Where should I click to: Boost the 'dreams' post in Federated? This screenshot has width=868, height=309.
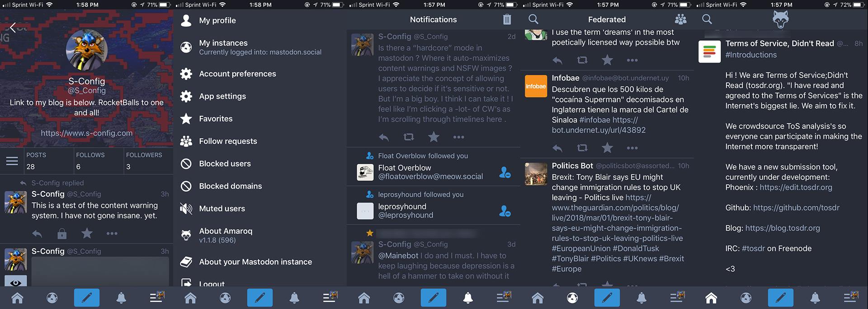pyautogui.click(x=582, y=60)
